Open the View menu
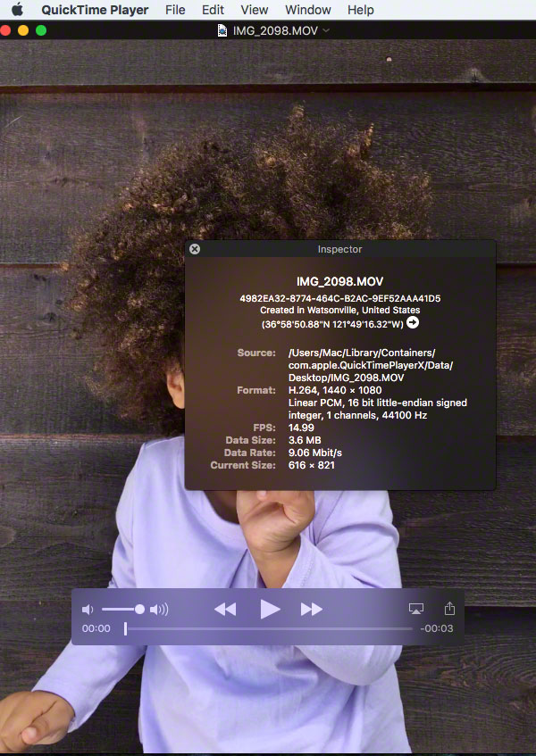The width and height of the screenshot is (536, 756). coord(255,10)
